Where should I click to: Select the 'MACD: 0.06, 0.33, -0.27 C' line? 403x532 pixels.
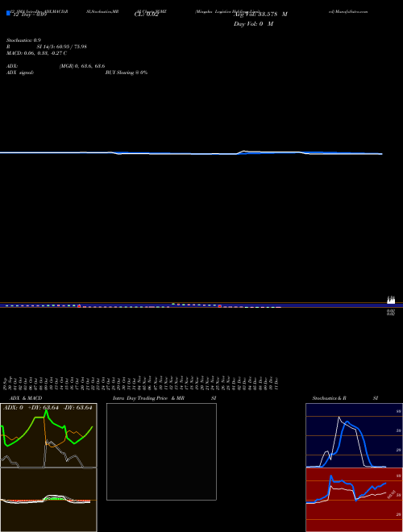(36, 53)
